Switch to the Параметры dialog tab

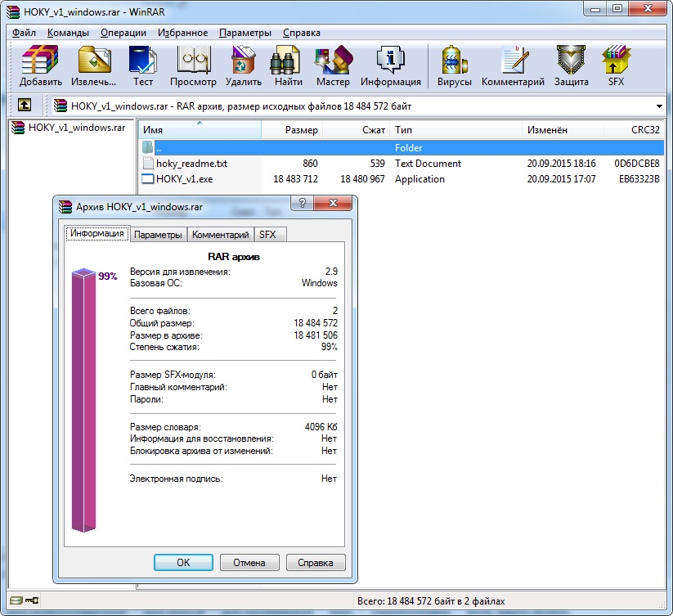[x=158, y=235]
